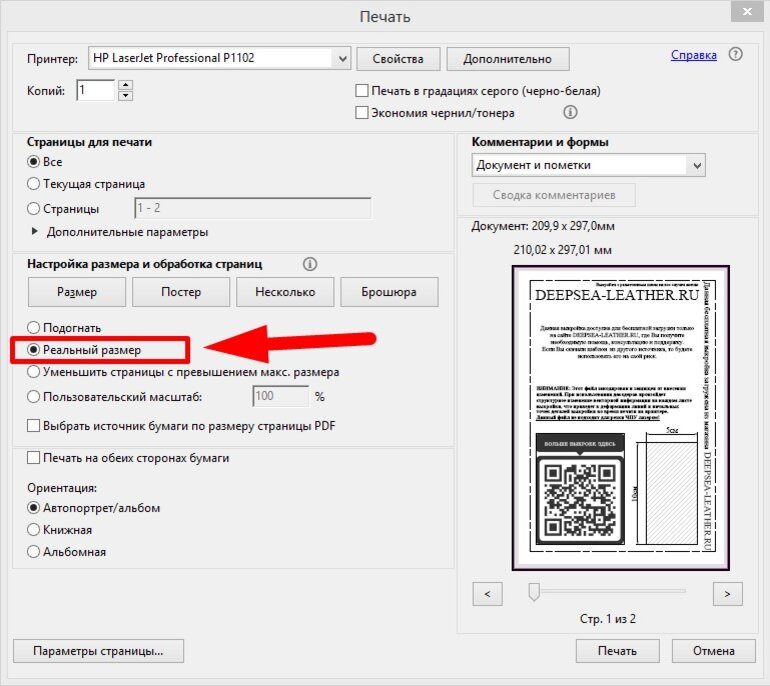Image resolution: width=770 pixels, height=686 pixels.
Task: Click the page range field
Action: tap(253, 208)
